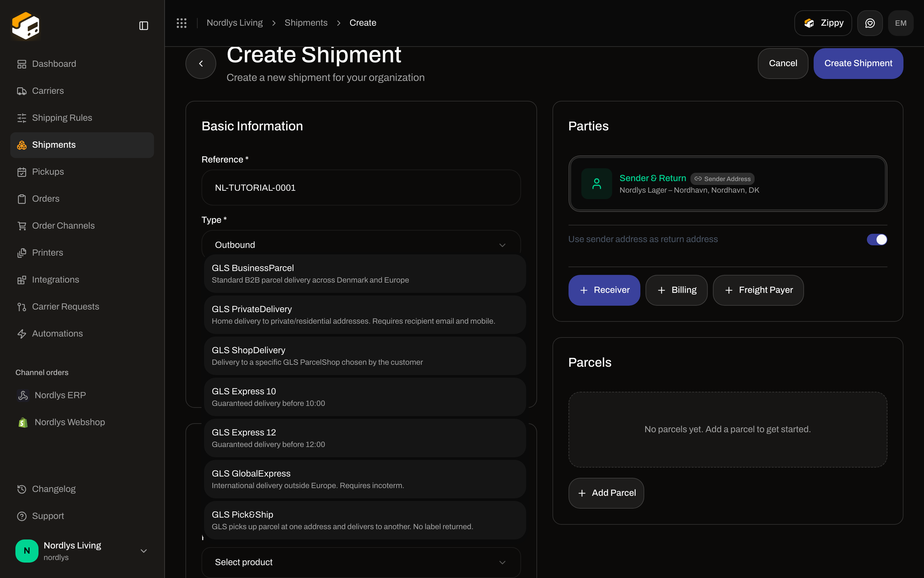
Task: Choose GLS Express 10 option
Action: [365, 397]
